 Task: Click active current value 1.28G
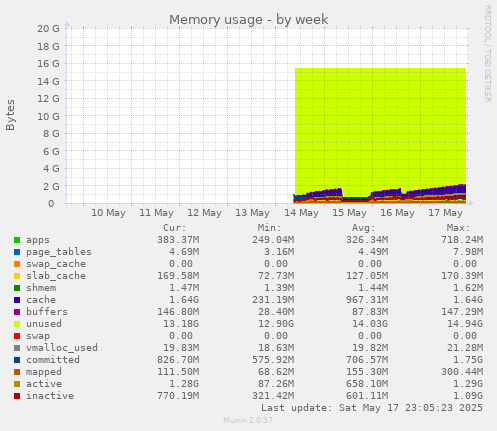pos(184,384)
